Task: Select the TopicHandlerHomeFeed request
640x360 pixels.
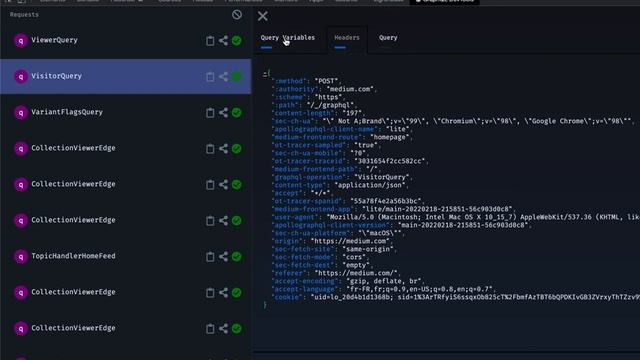Action: (125, 256)
